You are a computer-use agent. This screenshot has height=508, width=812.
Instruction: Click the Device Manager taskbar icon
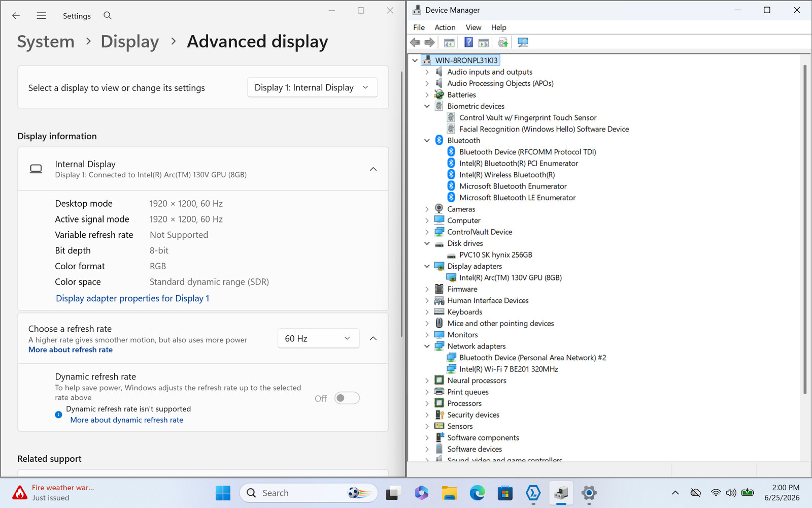(x=561, y=493)
